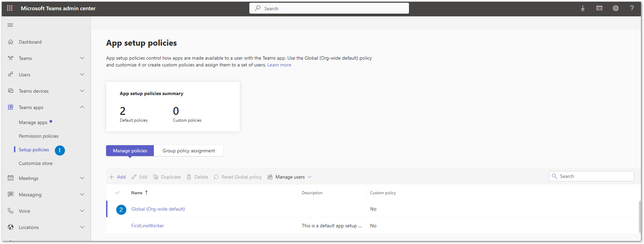Open Manage apps in sidebar
Screen dimensions: 644x244
(33, 122)
